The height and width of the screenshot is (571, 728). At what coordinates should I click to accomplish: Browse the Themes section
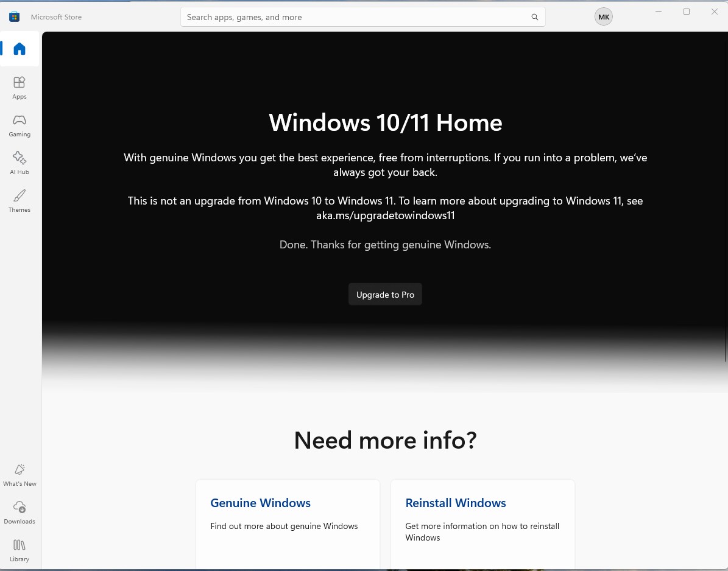19,200
